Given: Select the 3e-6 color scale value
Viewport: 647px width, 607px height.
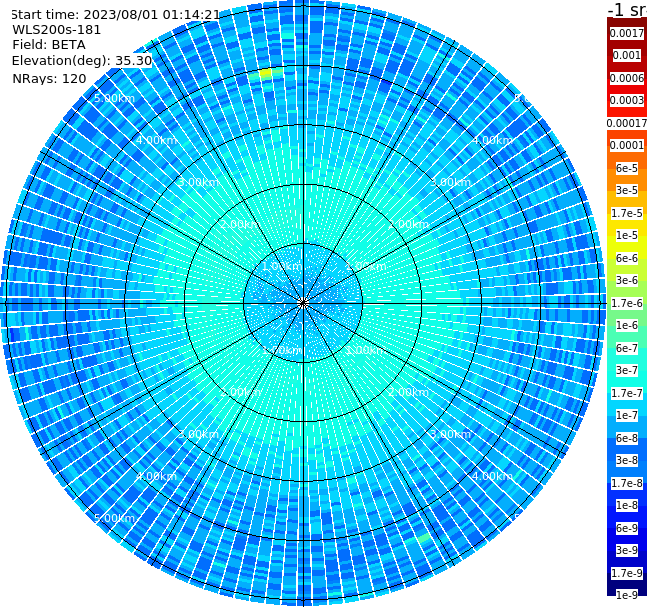Looking at the screenshot, I should [627, 280].
